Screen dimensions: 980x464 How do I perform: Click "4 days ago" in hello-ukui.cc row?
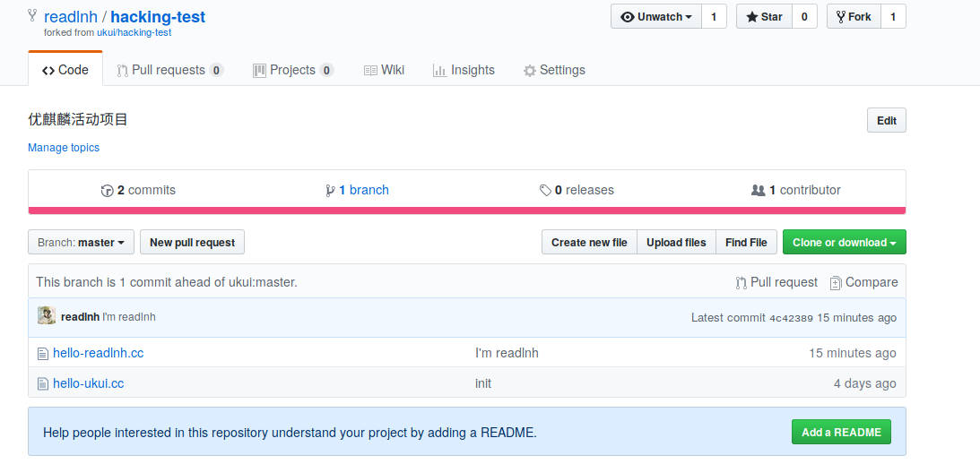tap(865, 382)
